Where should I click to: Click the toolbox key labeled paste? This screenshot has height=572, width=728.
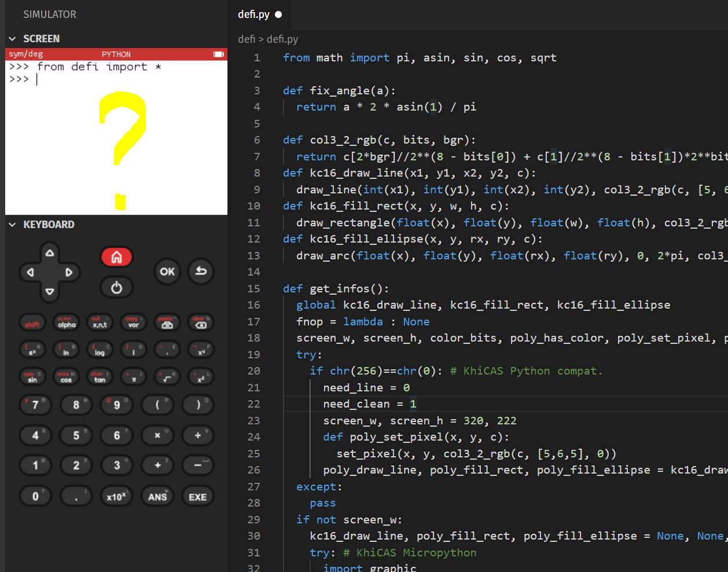(x=167, y=322)
